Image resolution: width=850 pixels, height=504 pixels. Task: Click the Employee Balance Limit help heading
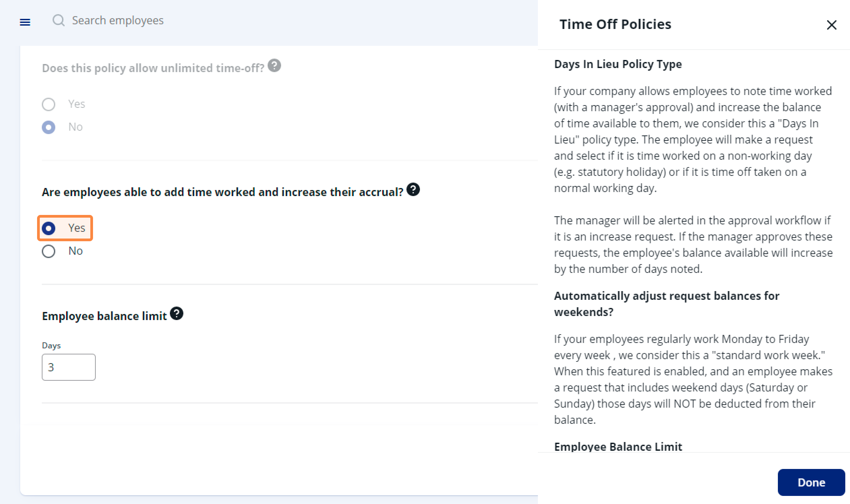click(618, 446)
